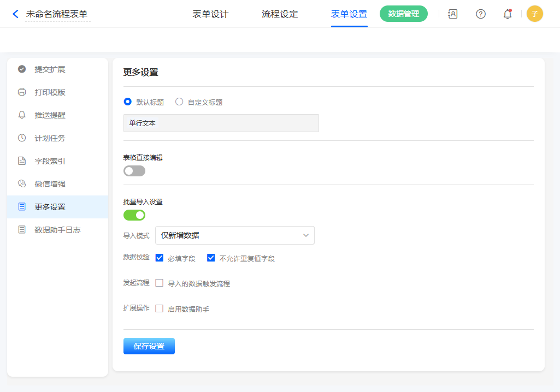Open the contacts address book icon
This screenshot has width=560, height=392.
point(452,14)
